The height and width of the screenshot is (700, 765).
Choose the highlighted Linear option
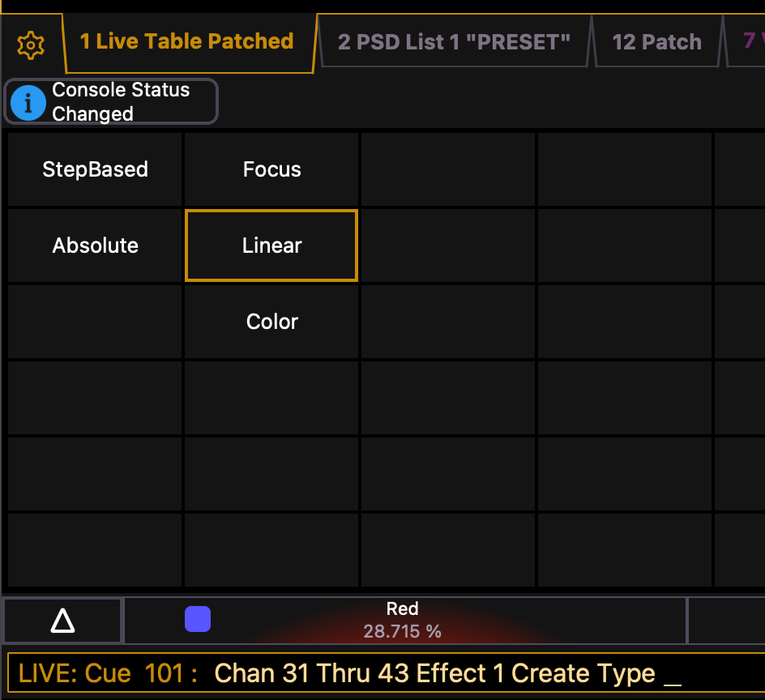[271, 245]
